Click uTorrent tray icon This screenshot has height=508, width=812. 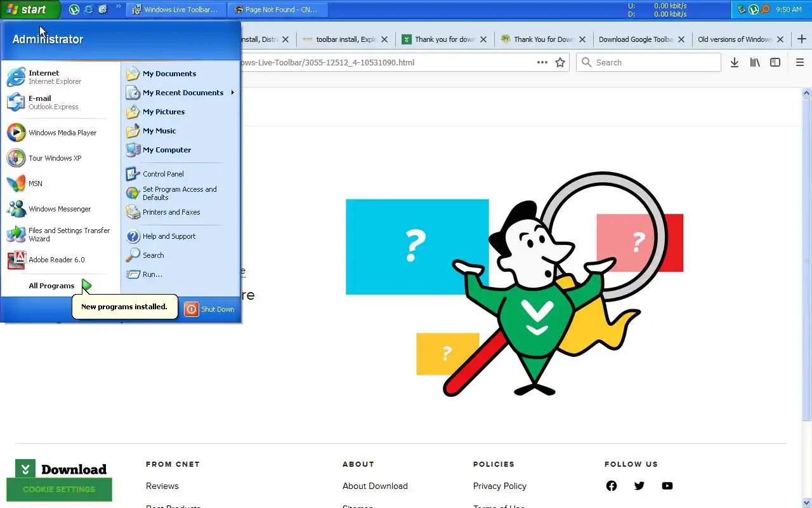[754, 10]
